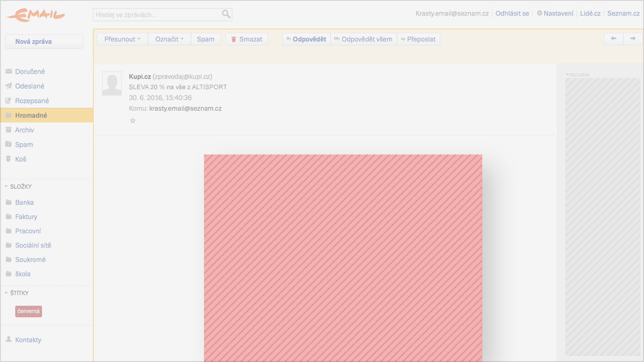The height and width of the screenshot is (362, 644).
Task: Open the Lidé.cz link
Action: coord(590,13)
